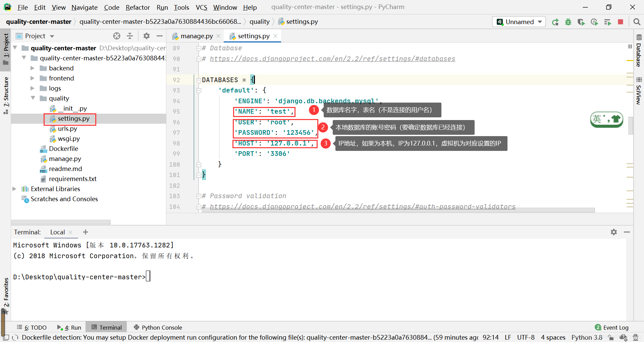Click the Run with Coverage icon
The width and height of the screenshot is (644, 342).
581,22
